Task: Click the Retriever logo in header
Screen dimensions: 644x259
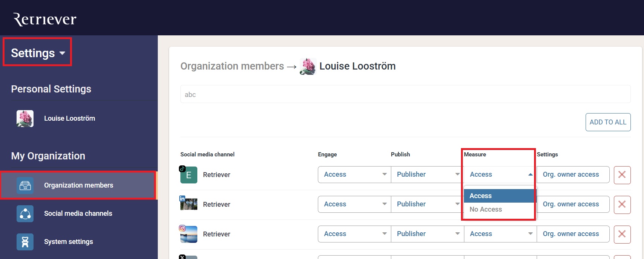Action: point(45,19)
